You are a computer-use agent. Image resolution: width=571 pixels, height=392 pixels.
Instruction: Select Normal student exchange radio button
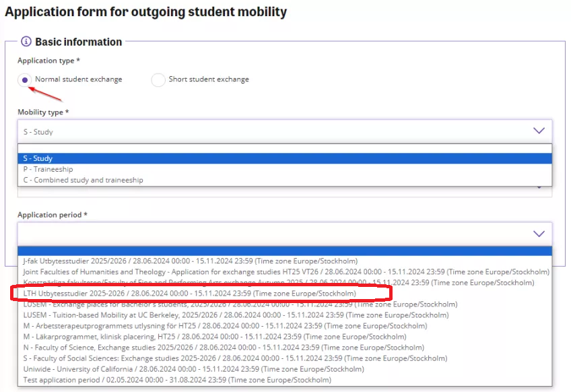(x=25, y=80)
